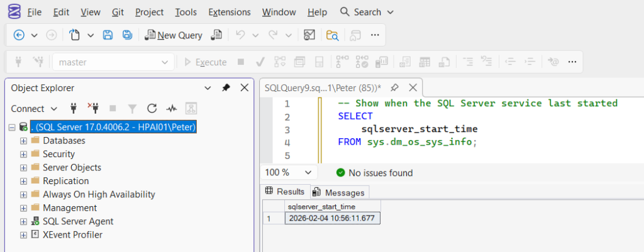Click the Save All stacked disks icon
Image resolution: width=644 pixels, height=252 pixels.
[x=127, y=35]
